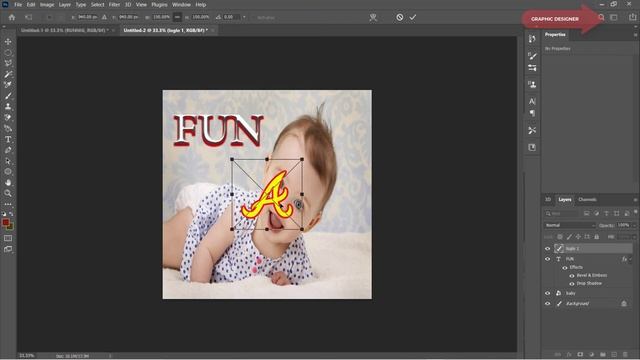Toggle the lock all layer button

[x=597, y=237]
